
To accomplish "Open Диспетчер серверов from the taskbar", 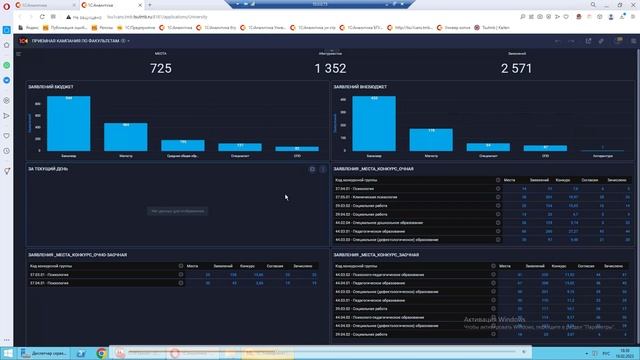I will point(44,353).
